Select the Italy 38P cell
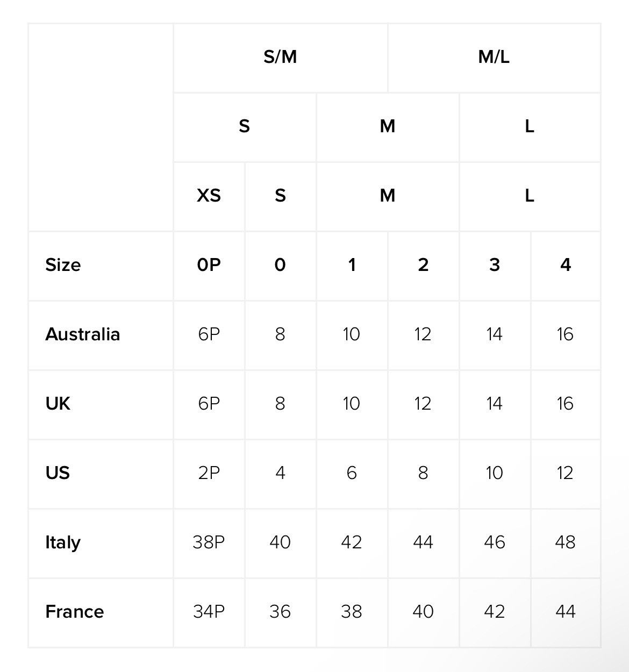This screenshot has height=672, width=629. tap(209, 542)
